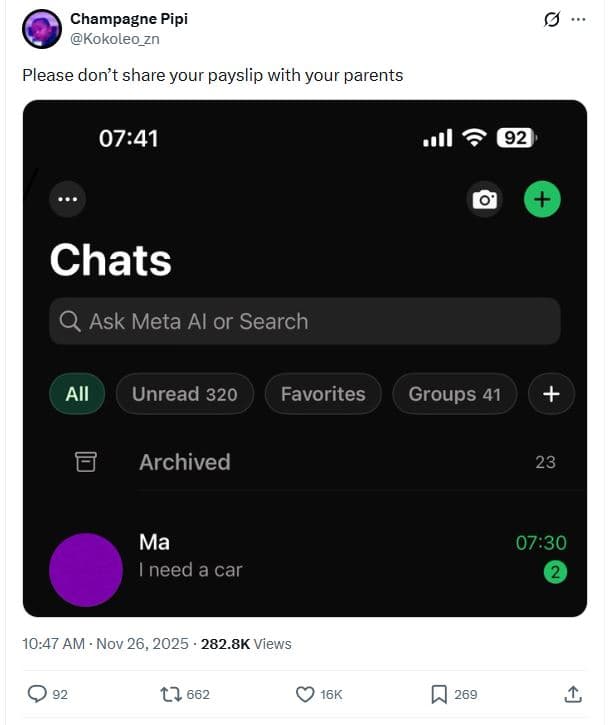Click the Ask Meta AI search field

click(x=304, y=321)
